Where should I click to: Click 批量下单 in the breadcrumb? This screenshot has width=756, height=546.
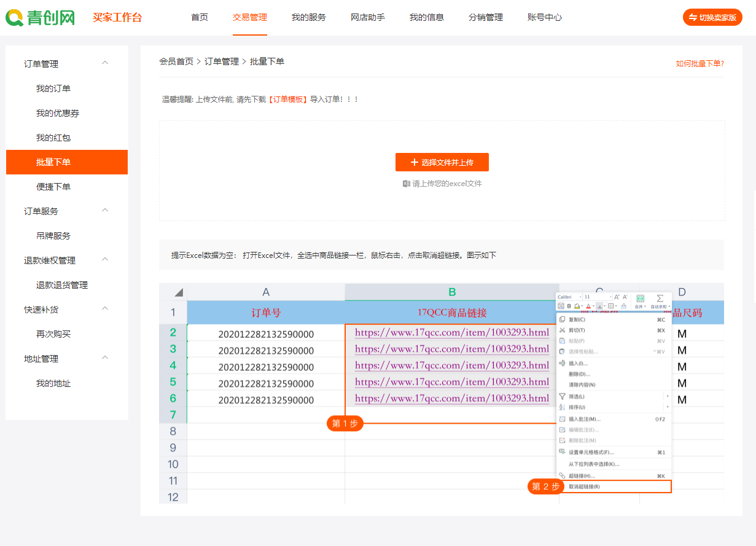click(x=267, y=61)
